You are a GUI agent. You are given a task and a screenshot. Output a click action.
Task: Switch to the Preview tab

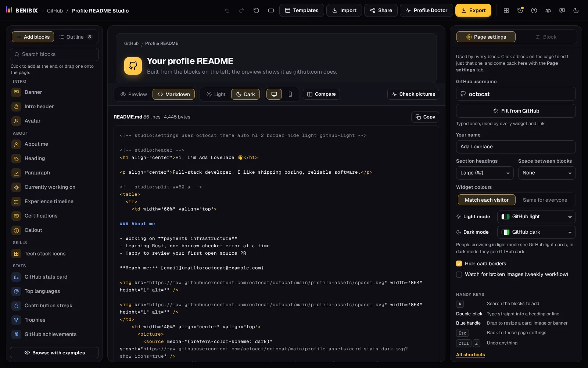coord(134,94)
